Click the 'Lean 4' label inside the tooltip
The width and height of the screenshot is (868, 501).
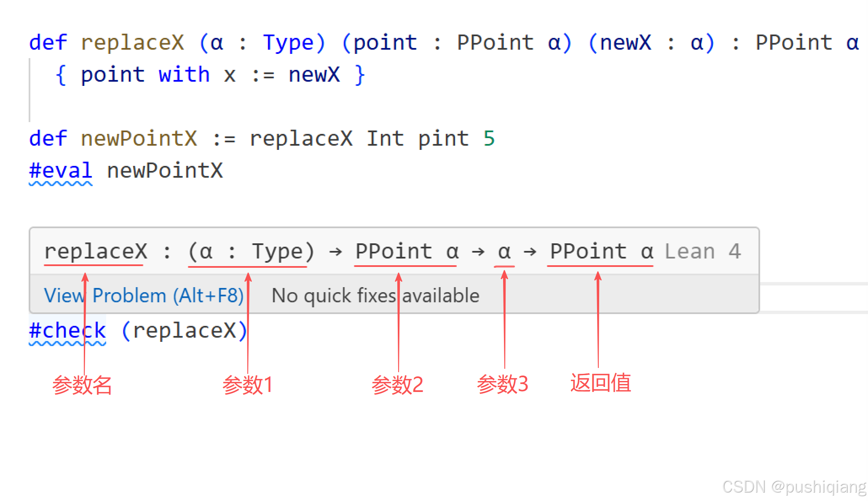[703, 251]
